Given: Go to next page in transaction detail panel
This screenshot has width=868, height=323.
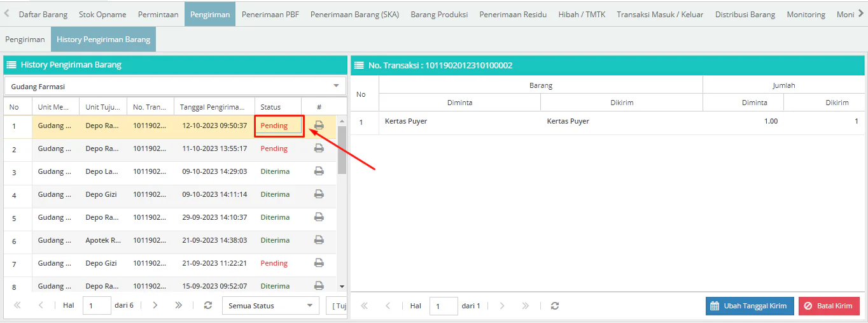Looking at the screenshot, I should [x=502, y=306].
